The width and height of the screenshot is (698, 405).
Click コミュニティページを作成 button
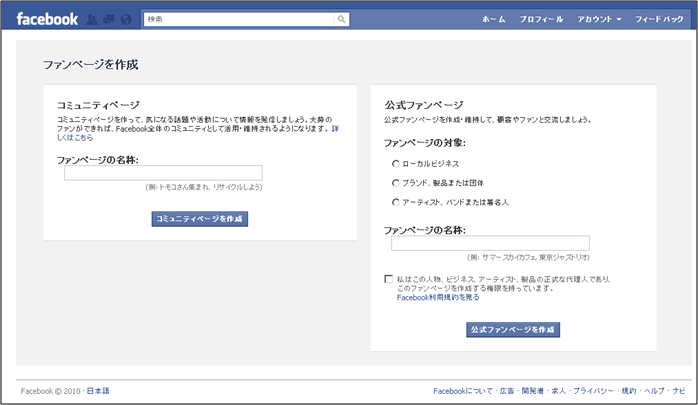click(x=200, y=219)
